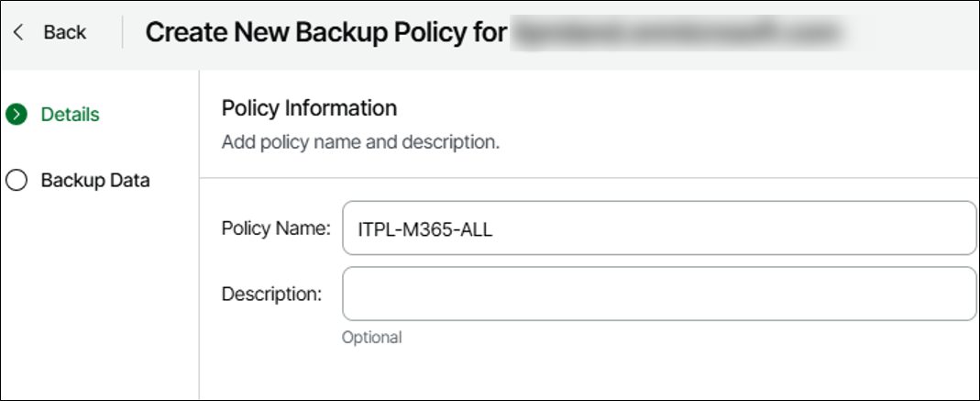Screen dimensions: 980x401
Task: Click the blurred organization name in title
Action: 677,33
